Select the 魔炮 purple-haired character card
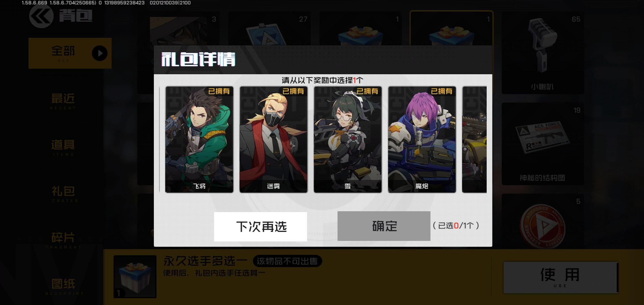644x305 pixels. (x=422, y=140)
